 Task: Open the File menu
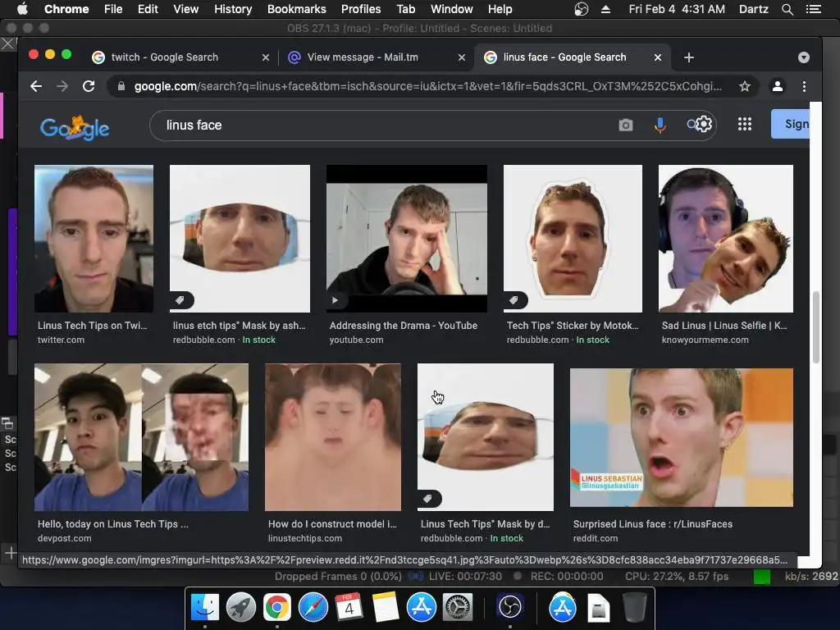click(113, 9)
